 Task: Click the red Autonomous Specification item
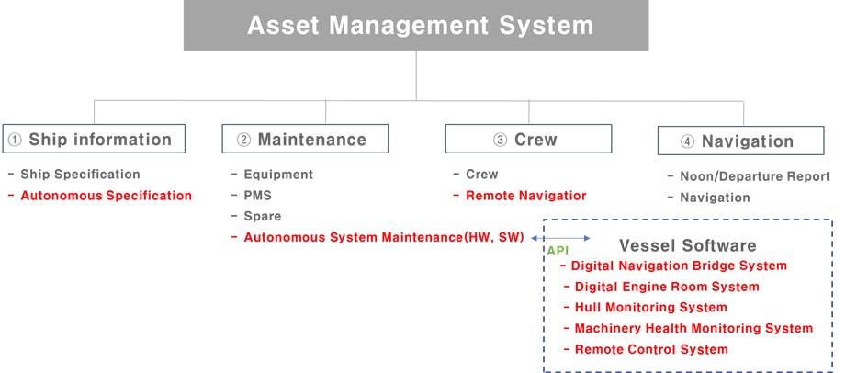coord(107,196)
